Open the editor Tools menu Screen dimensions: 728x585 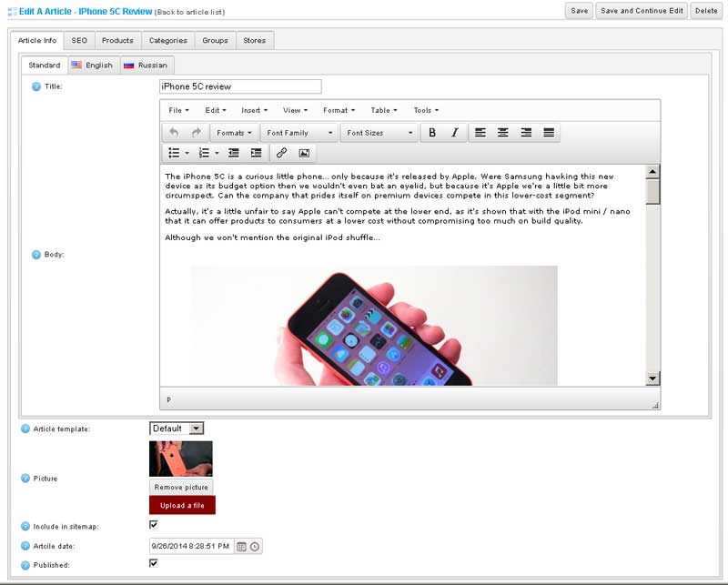pos(426,110)
